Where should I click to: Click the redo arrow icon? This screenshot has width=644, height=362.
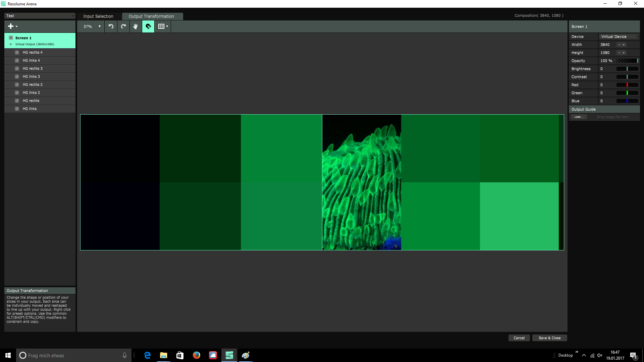[123, 26]
